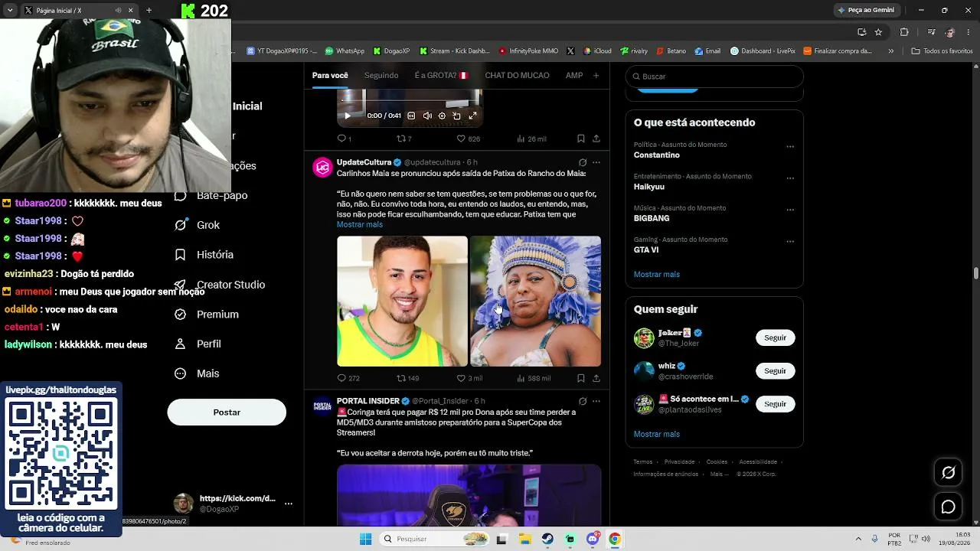The height and width of the screenshot is (551, 980).
Task: Follow the Só acontece em lives account
Action: pyautogui.click(x=776, y=404)
